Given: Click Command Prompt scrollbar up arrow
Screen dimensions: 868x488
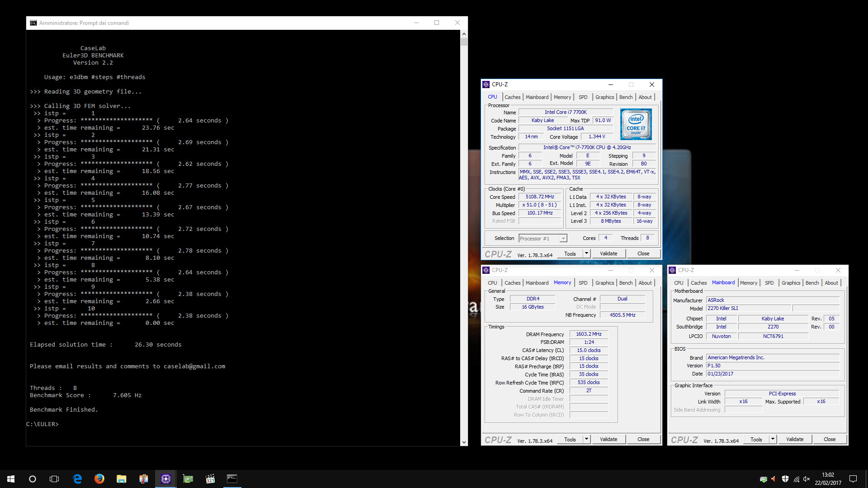Looking at the screenshot, I should click(x=464, y=34).
